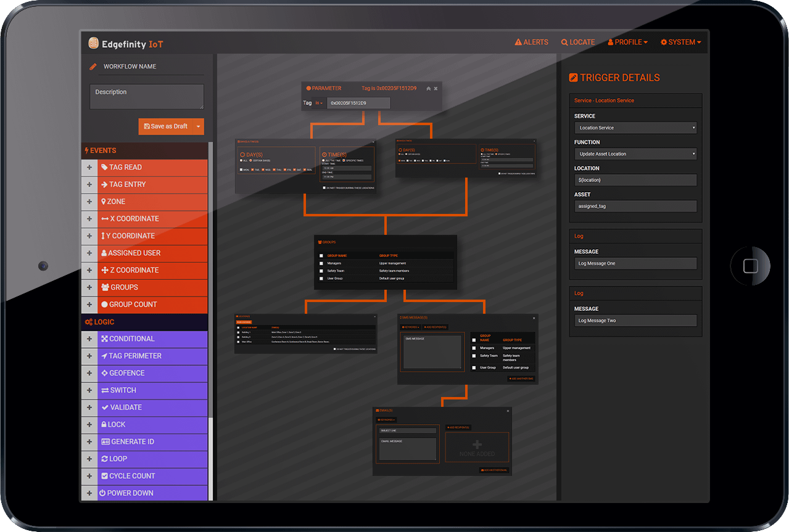789x532 pixels.
Task: Click the plus icon next to ZONE
Action: pos(89,202)
